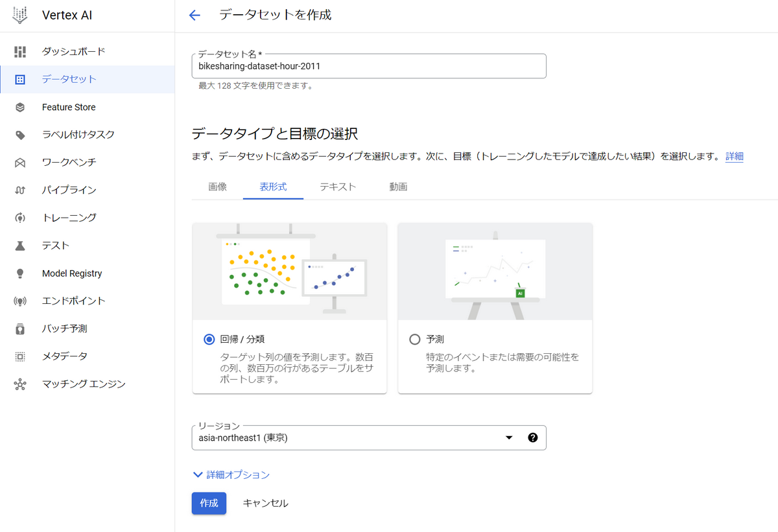778x532 pixels.
Task: Switch to the 画像 tab
Action: (x=217, y=187)
